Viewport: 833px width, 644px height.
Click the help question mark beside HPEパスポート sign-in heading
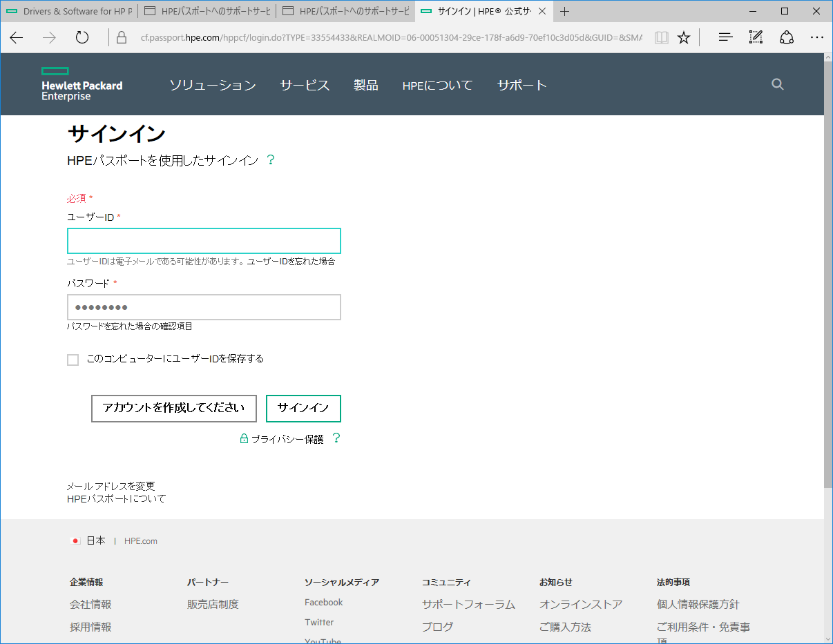271,160
